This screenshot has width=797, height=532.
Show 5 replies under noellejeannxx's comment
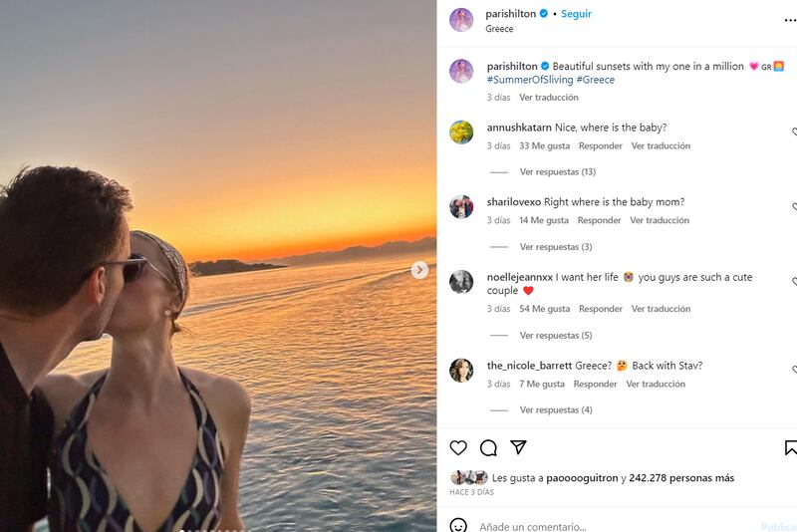[x=555, y=336]
